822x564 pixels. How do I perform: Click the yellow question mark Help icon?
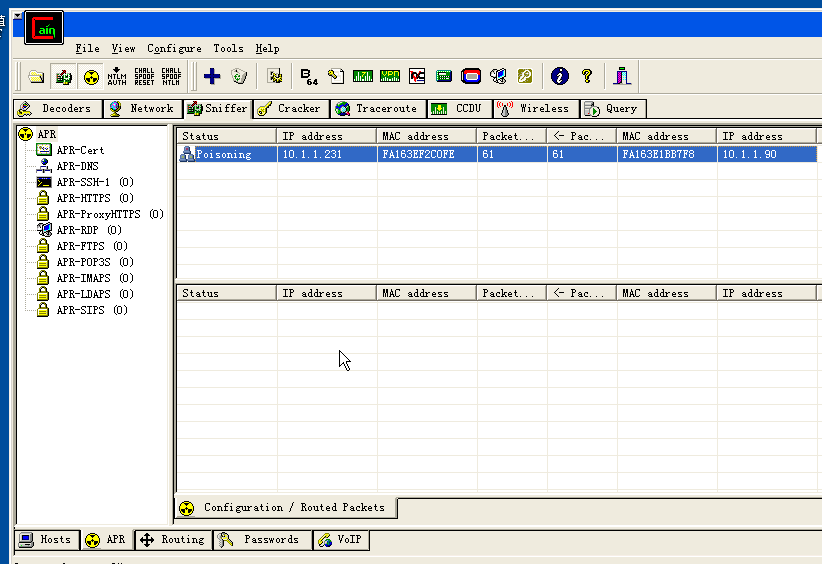coord(587,77)
